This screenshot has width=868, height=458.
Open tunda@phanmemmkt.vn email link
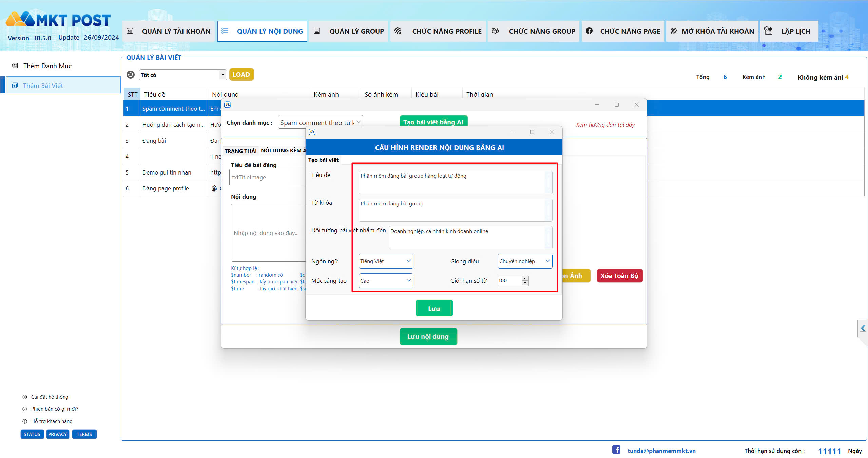661,451
